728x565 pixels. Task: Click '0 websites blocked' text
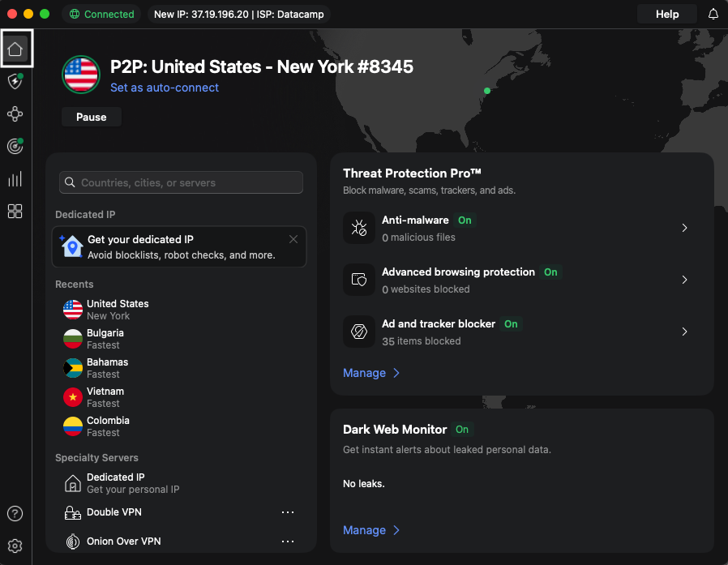pyautogui.click(x=426, y=289)
